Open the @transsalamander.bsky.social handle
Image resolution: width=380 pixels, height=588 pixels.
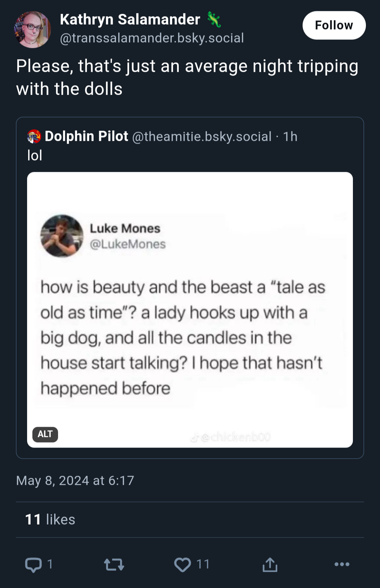tap(152, 38)
